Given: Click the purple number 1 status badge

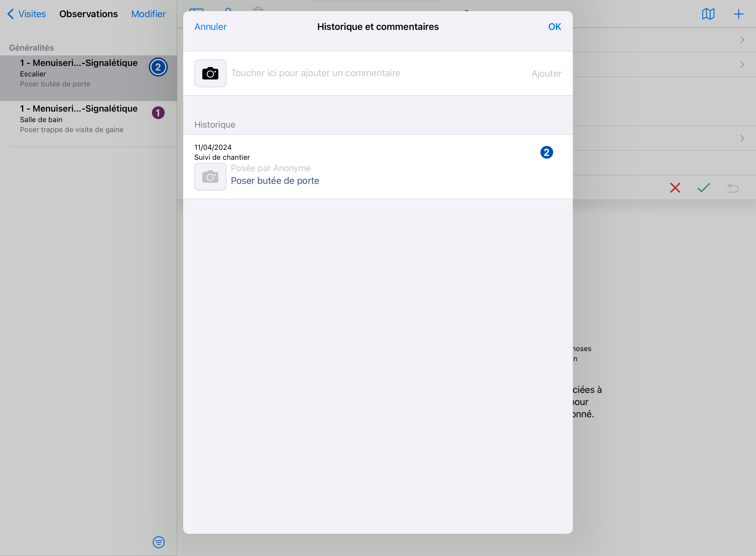Looking at the screenshot, I should pos(158,113).
